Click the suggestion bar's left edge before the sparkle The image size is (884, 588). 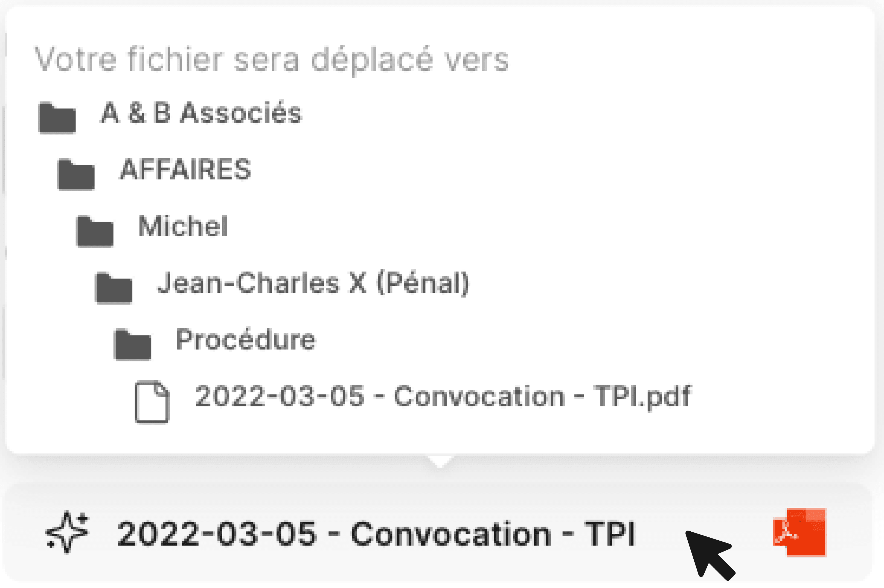pyautogui.click(x=23, y=533)
